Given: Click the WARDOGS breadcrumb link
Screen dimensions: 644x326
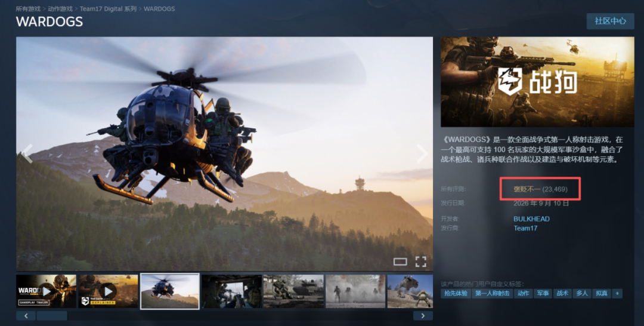Looking at the screenshot, I should [x=159, y=8].
